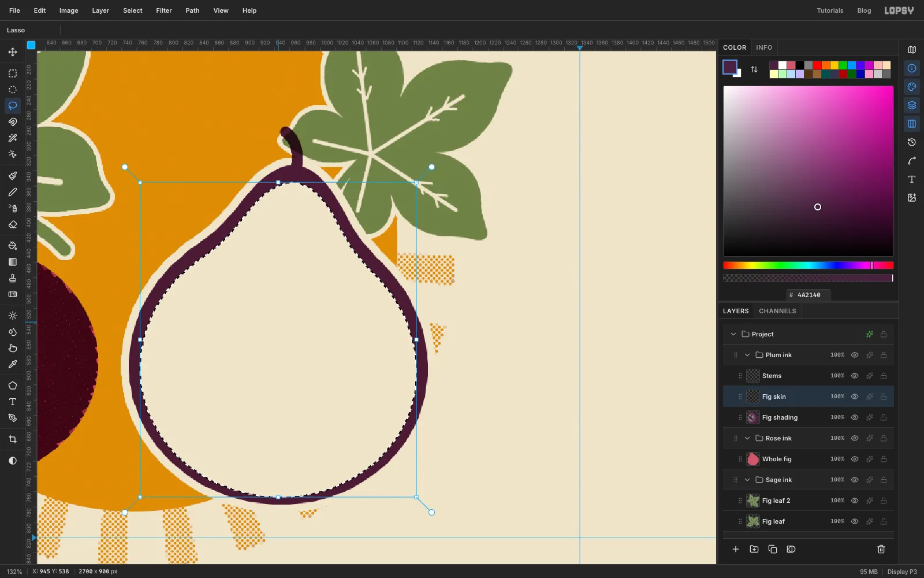Select the Paint Brush tool

[13, 176]
